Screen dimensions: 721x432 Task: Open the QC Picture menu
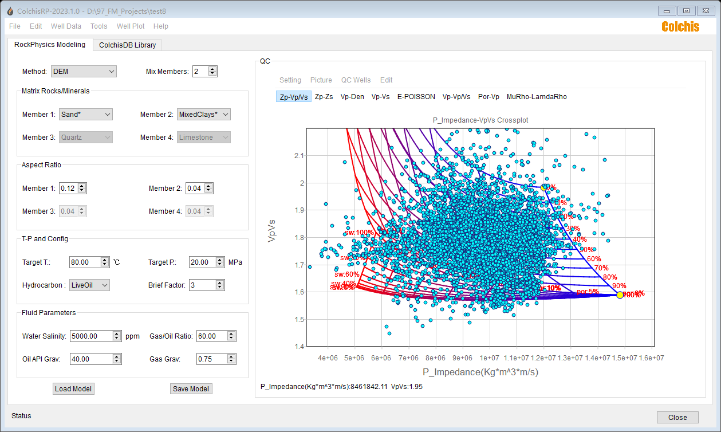(x=321, y=80)
